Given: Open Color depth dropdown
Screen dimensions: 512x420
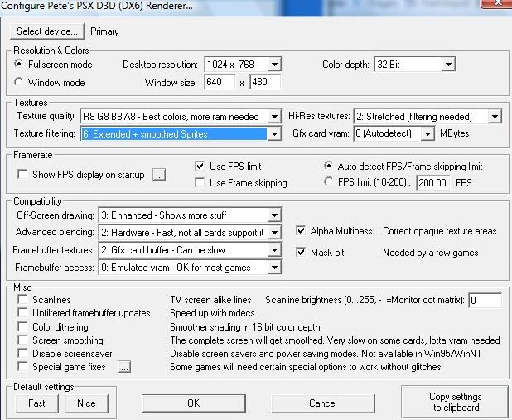Looking at the screenshot, I should [415, 65].
